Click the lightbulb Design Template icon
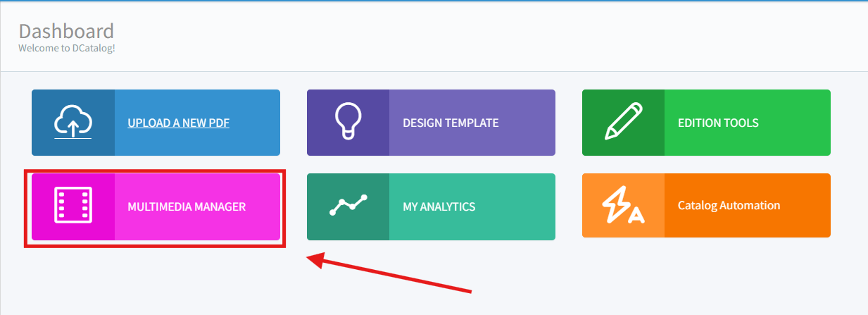868x315 pixels. pyautogui.click(x=348, y=123)
